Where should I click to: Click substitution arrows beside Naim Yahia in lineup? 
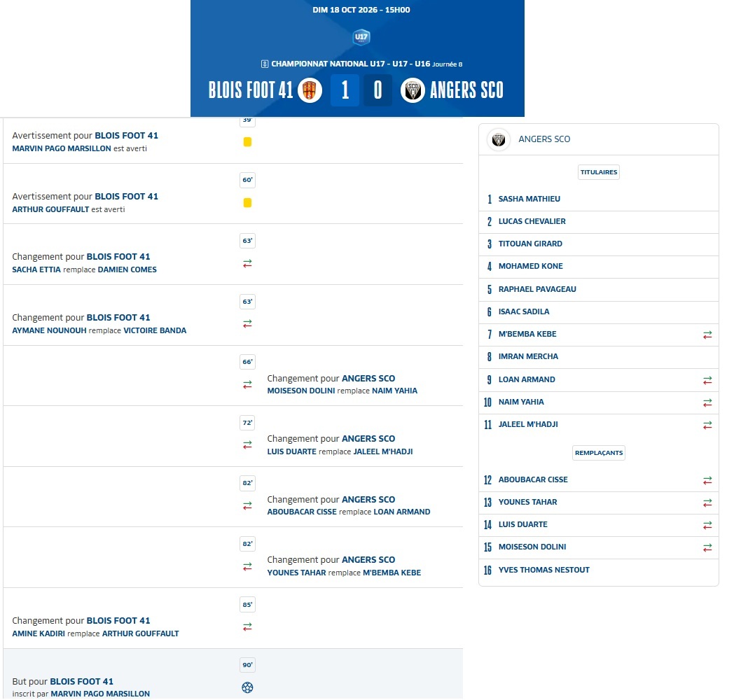[x=707, y=403]
